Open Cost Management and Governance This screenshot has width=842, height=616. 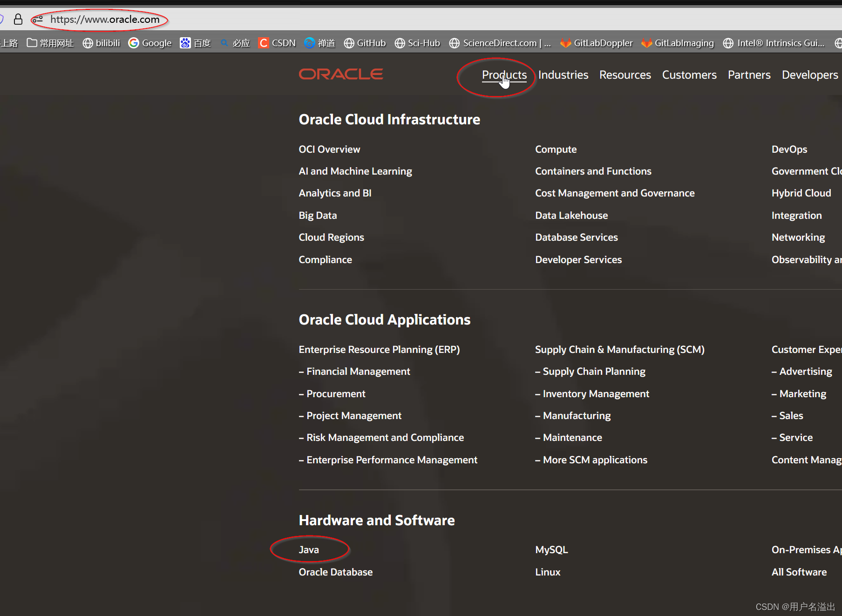pos(615,193)
